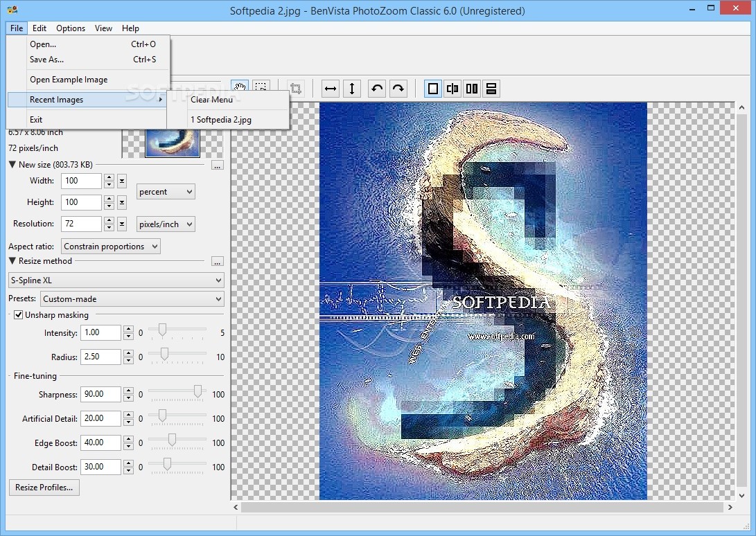
Task: Click preview vertical scrollbar down arrow
Action: [741, 495]
